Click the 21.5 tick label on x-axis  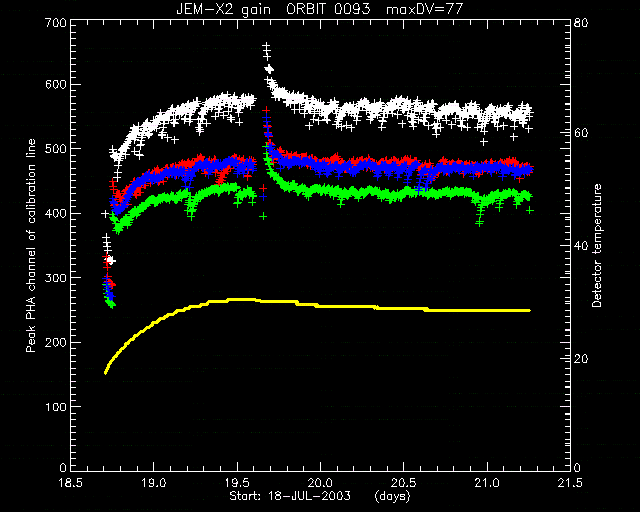(570, 483)
